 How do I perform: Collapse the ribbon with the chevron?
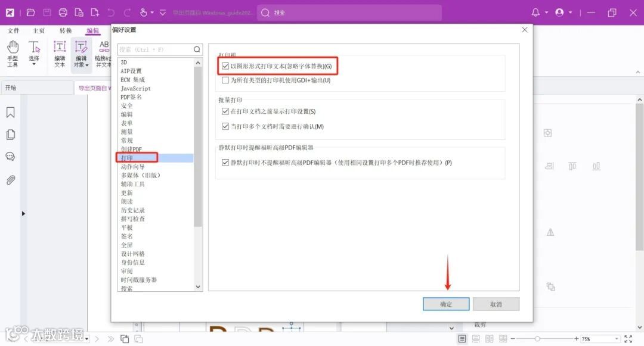coord(638,72)
